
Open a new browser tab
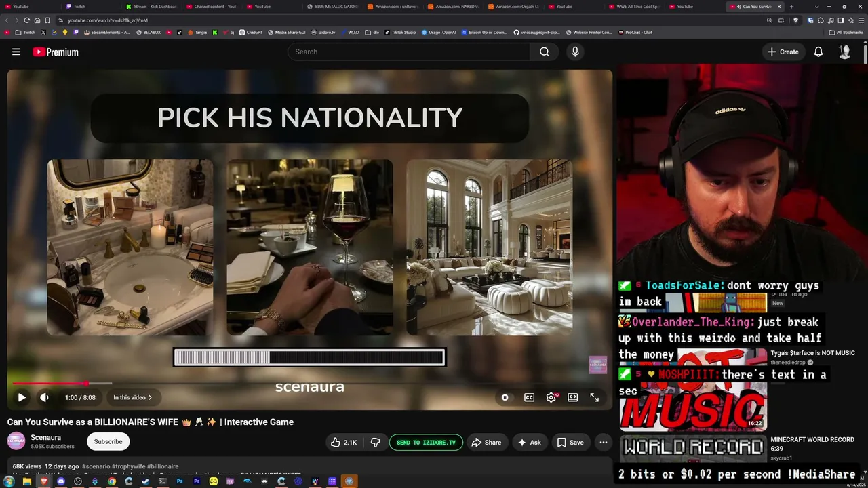[791, 7]
